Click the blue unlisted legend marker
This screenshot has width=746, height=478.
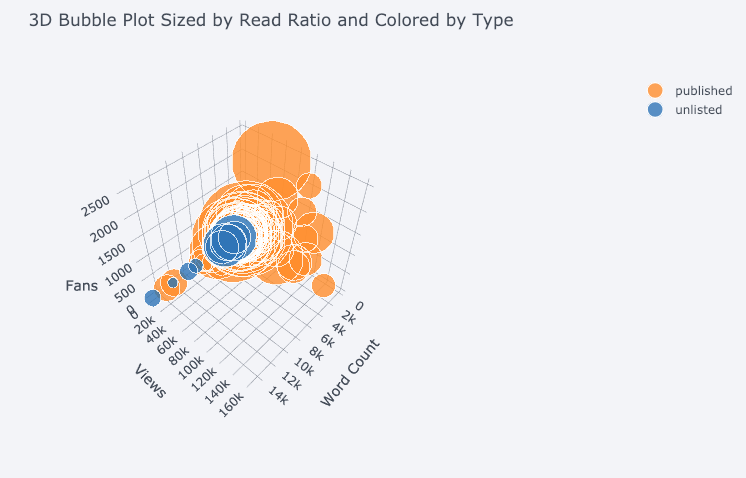click(655, 110)
